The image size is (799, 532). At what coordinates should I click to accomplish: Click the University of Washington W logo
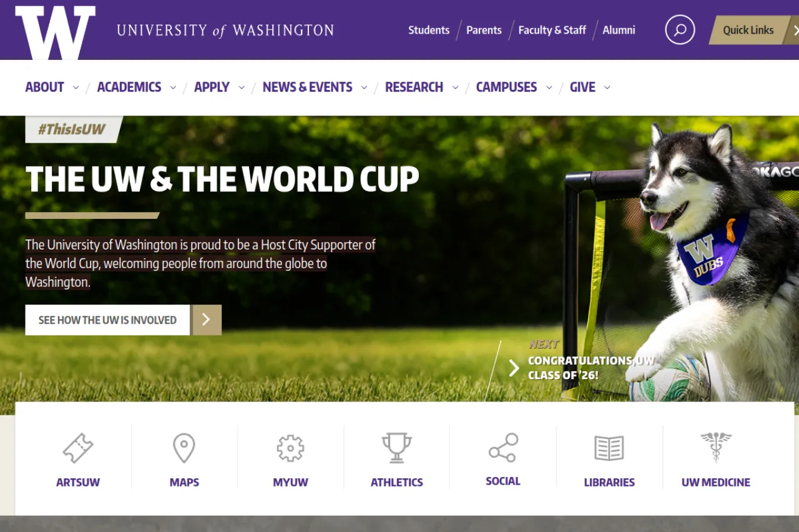click(56, 32)
